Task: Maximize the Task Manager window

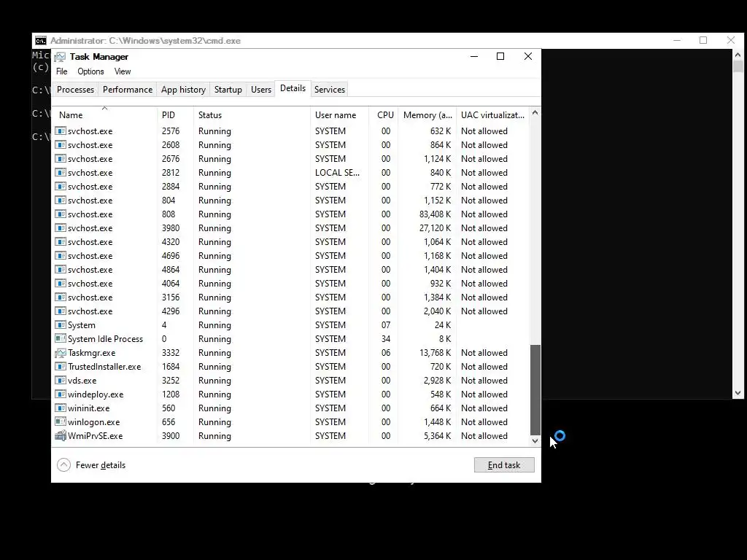Action: click(500, 56)
